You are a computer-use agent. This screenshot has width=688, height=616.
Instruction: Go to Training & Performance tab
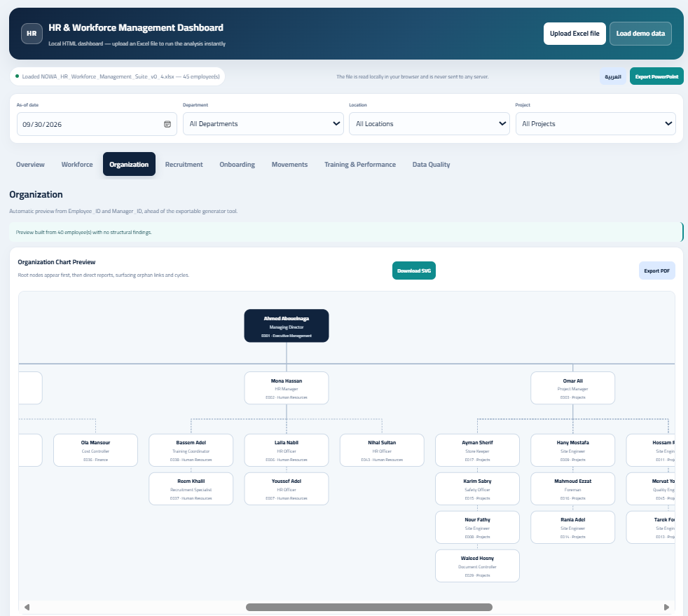click(x=360, y=165)
